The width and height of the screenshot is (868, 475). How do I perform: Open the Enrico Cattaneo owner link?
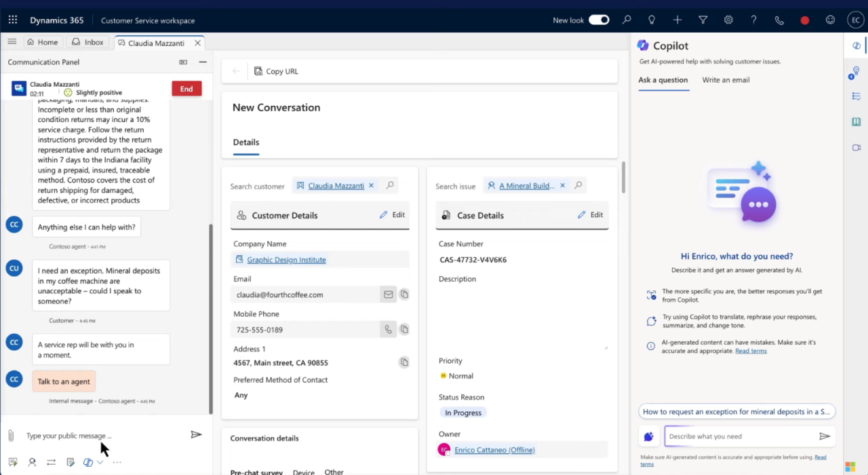[x=494, y=450]
